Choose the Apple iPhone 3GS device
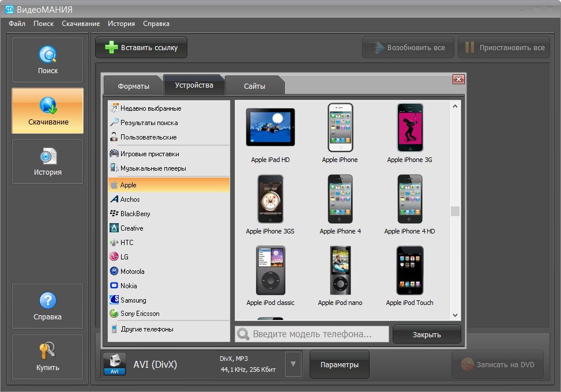This screenshot has width=561, height=392. pyautogui.click(x=270, y=205)
